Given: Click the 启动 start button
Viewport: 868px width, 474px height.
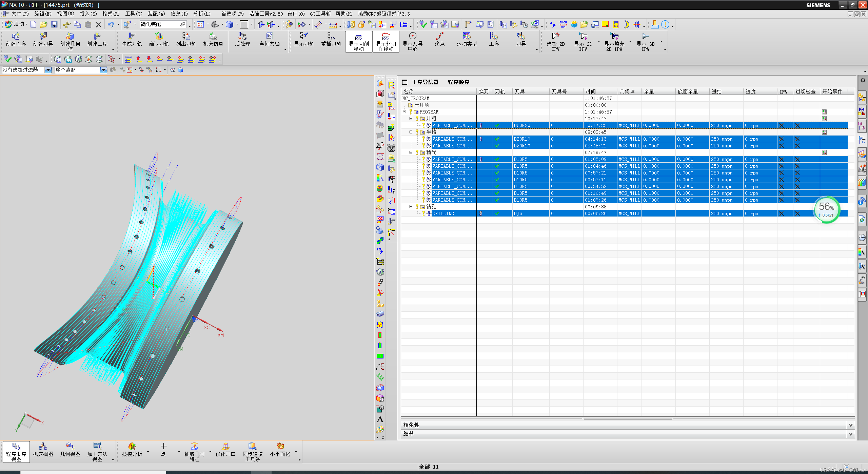Looking at the screenshot, I should tap(16, 24).
